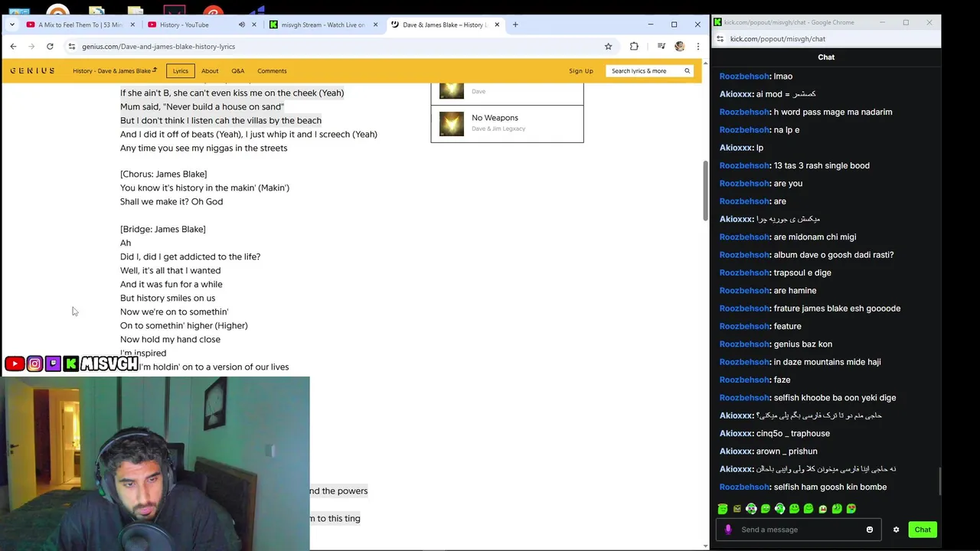The width and height of the screenshot is (980, 551).
Task: Click Akioxxx name on 'lp' message
Action: point(737,148)
